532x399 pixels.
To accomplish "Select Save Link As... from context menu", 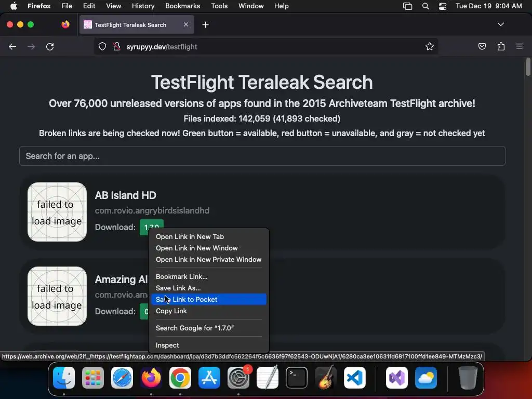I will (208, 288).
